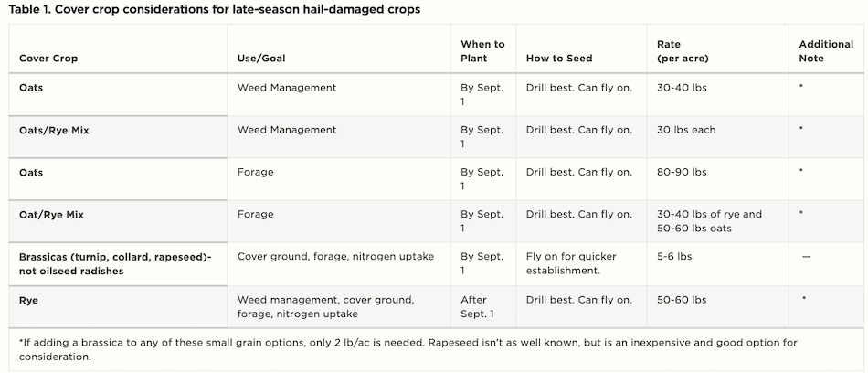This screenshot has width=868, height=373.
Task: Select the "How to Seed" column header
Action: [x=559, y=59]
